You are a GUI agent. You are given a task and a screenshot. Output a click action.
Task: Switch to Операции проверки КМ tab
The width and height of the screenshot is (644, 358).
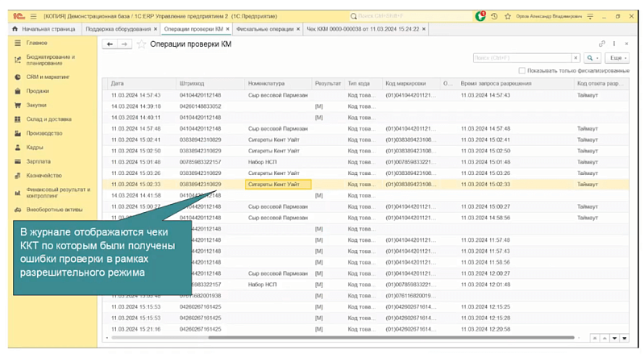(x=193, y=29)
